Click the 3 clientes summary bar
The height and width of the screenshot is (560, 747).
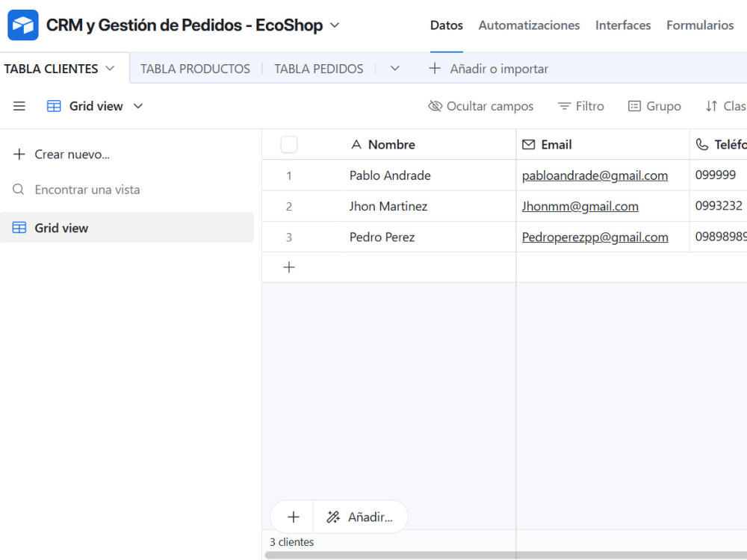291,542
